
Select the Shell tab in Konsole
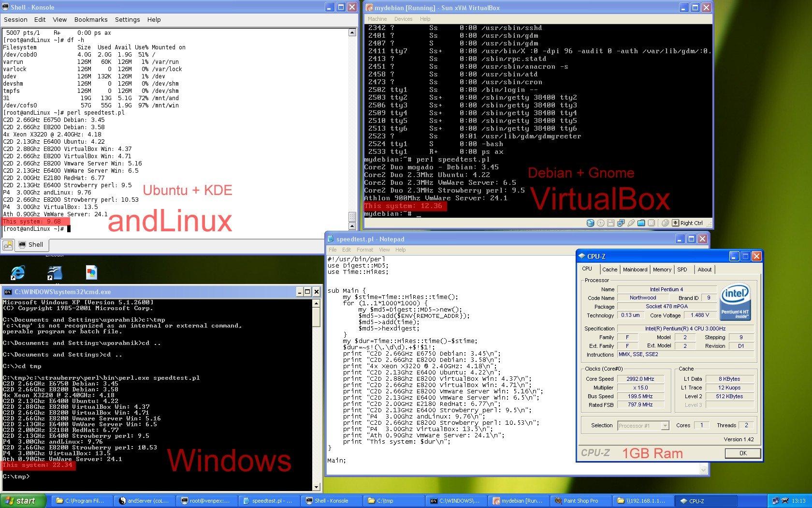[x=31, y=245]
